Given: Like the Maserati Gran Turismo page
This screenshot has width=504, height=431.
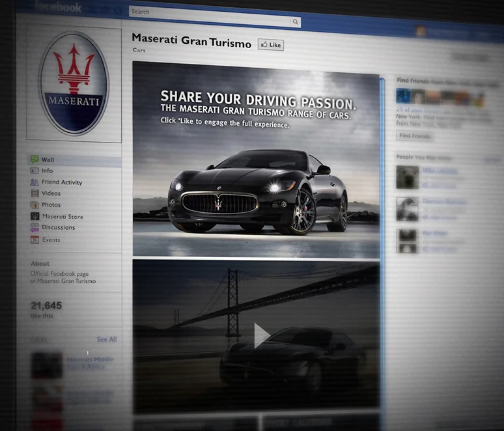Looking at the screenshot, I should point(271,45).
